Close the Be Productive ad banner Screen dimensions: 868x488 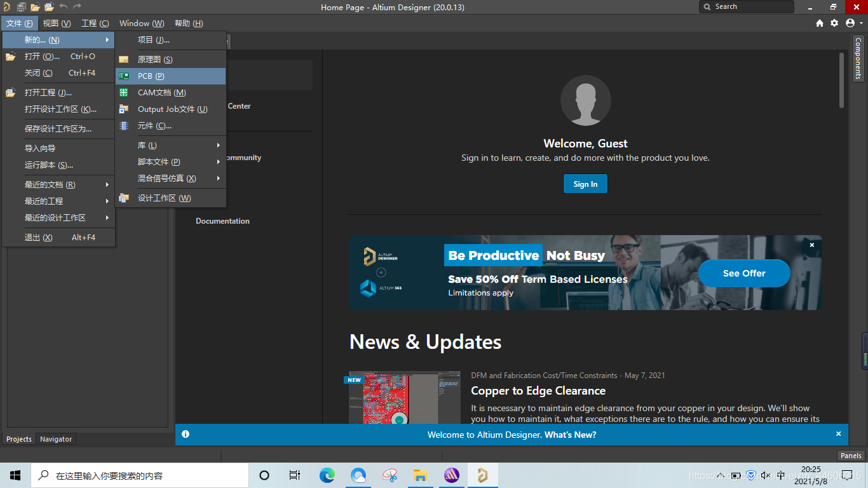click(811, 245)
